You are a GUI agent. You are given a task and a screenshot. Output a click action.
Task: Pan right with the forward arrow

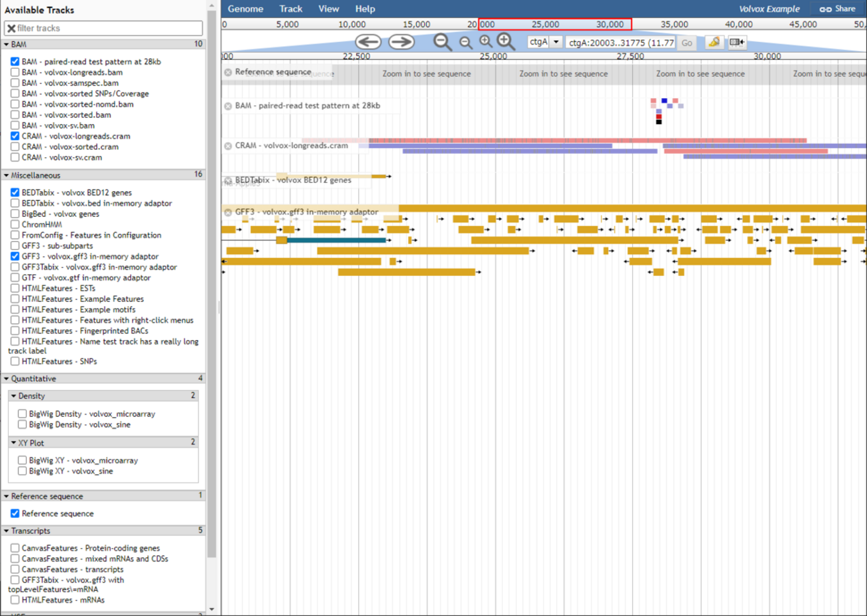click(401, 42)
